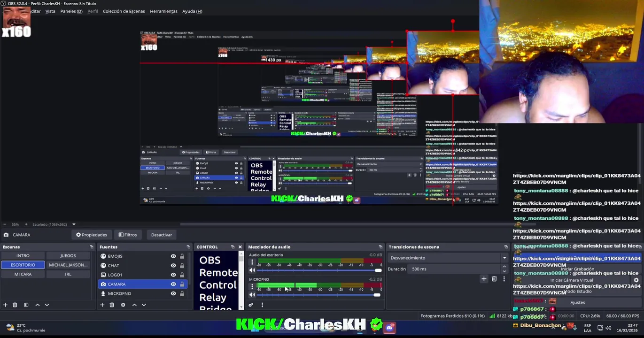Image resolution: width=644 pixels, height=338 pixels.
Task: Mute the MICROFNO mixer channel
Action: click(x=252, y=295)
